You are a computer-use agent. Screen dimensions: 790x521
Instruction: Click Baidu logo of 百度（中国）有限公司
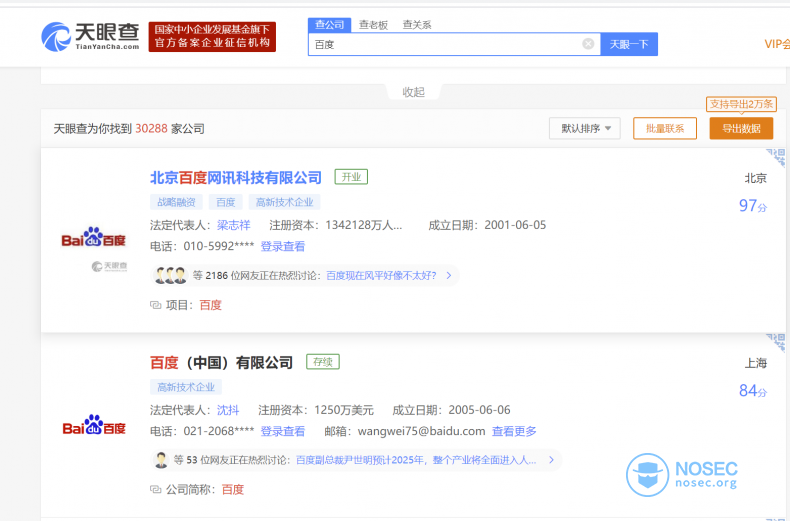click(x=94, y=425)
